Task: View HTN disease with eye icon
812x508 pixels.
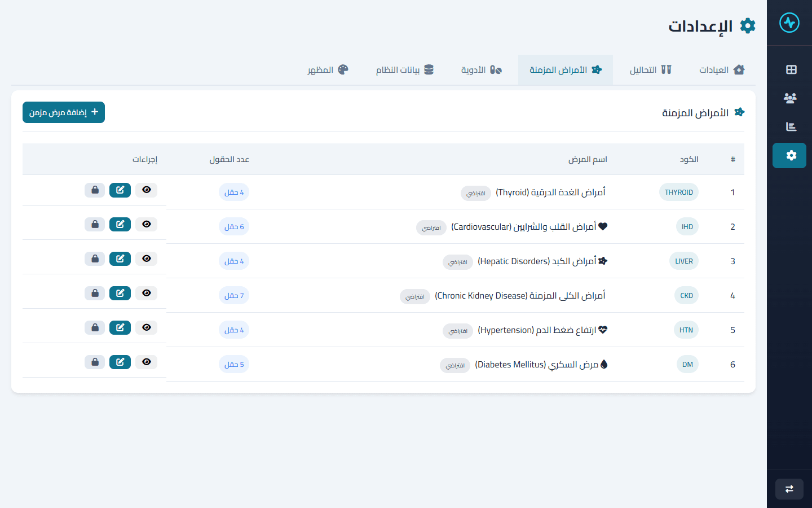Action: pos(147,328)
